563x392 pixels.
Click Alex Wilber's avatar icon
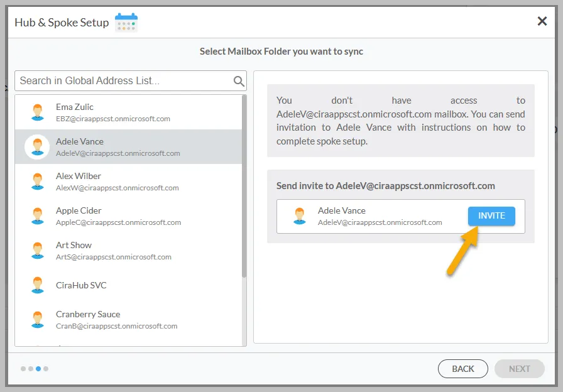pyautogui.click(x=37, y=182)
